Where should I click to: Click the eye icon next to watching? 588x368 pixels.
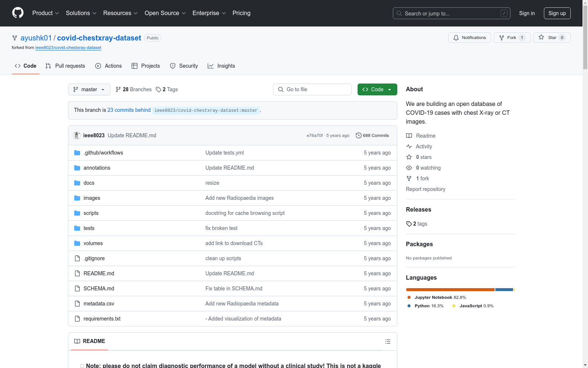pyautogui.click(x=409, y=168)
